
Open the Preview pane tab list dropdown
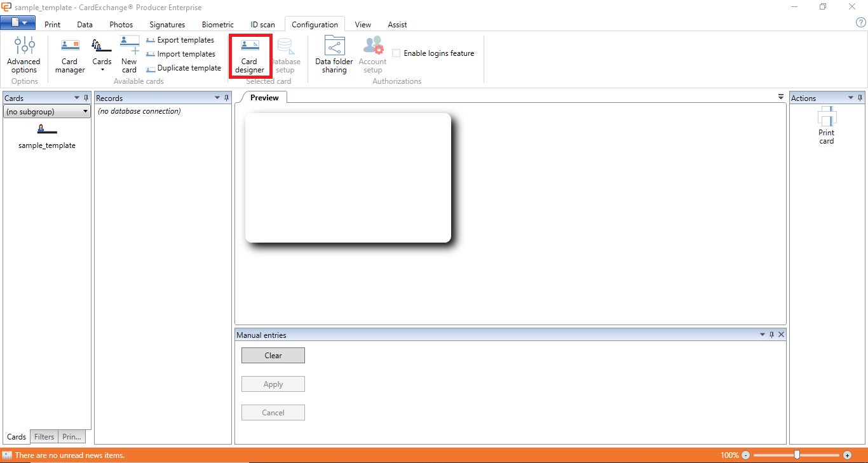pyautogui.click(x=781, y=97)
